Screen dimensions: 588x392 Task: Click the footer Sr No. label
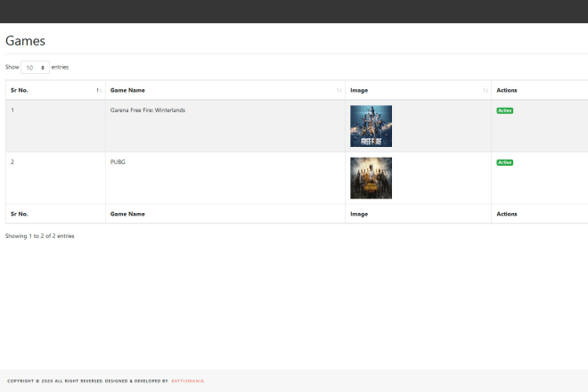pyautogui.click(x=20, y=214)
